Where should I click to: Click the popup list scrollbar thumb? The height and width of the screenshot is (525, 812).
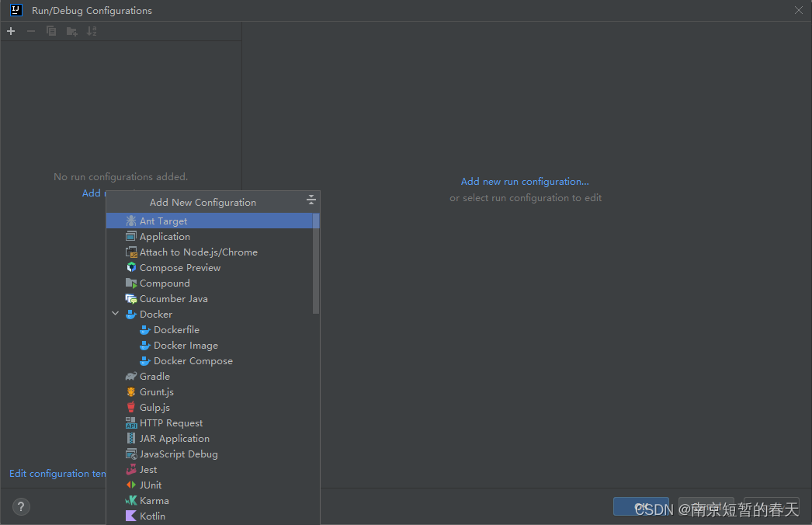(316, 263)
